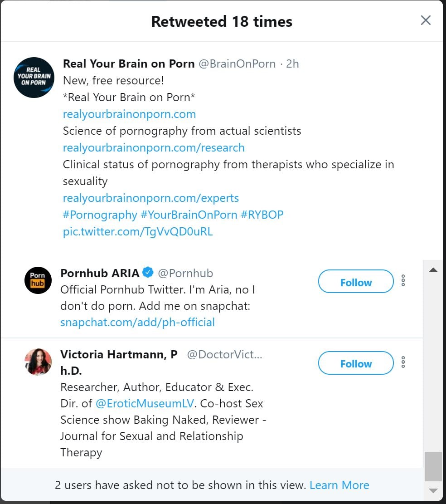Open more options for Pornhub ARIA

[403, 281]
